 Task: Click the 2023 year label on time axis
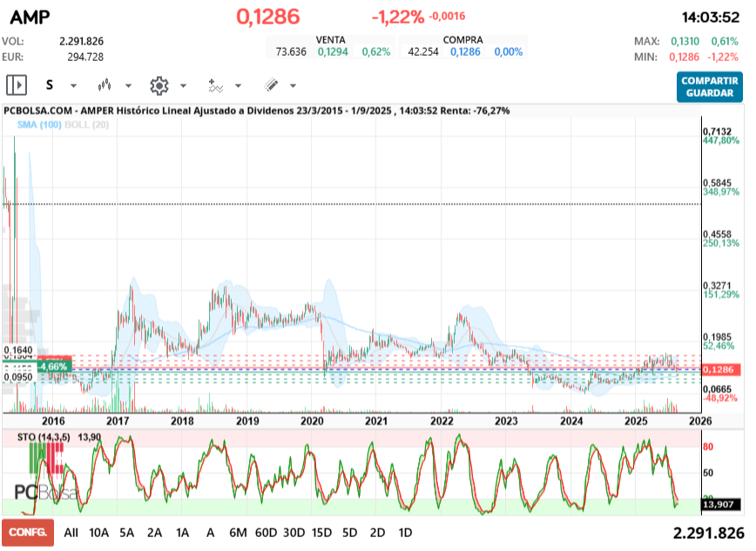pos(506,420)
